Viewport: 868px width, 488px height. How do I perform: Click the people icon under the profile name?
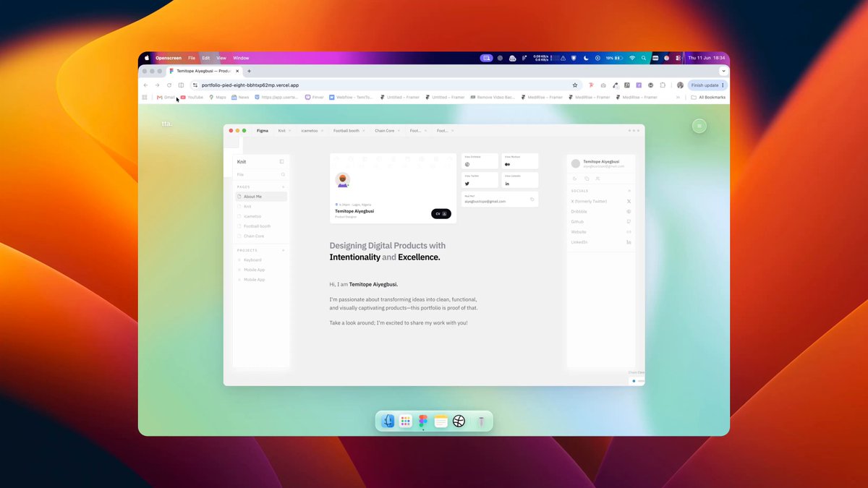597,178
